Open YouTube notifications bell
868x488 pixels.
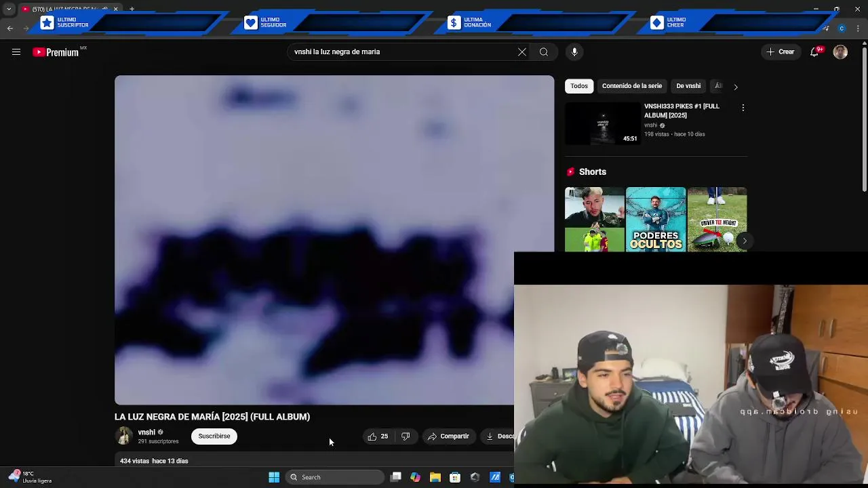coord(814,52)
